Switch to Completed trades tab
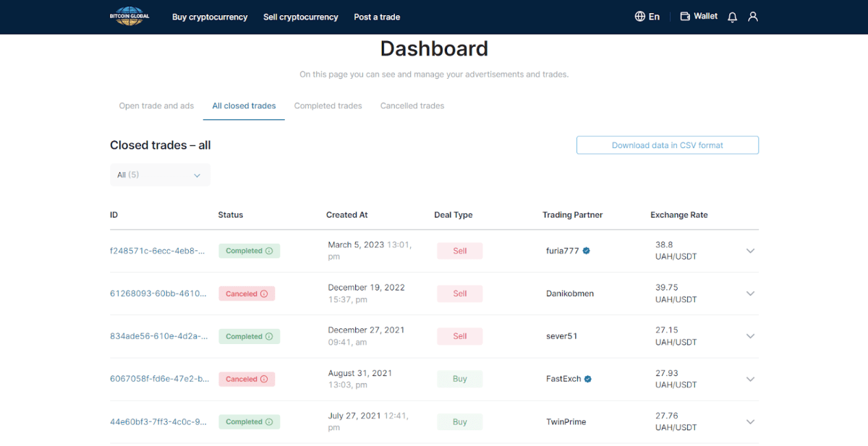Image resolution: width=868 pixels, height=446 pixels. (x=328, y=106)
